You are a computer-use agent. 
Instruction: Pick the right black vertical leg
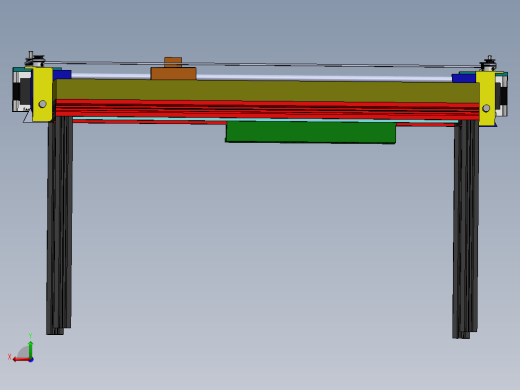(466, 229)
